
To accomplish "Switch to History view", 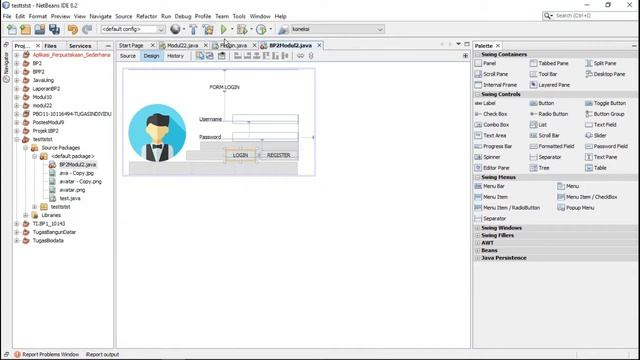I will pyautogui.click(x=176, y=56).
